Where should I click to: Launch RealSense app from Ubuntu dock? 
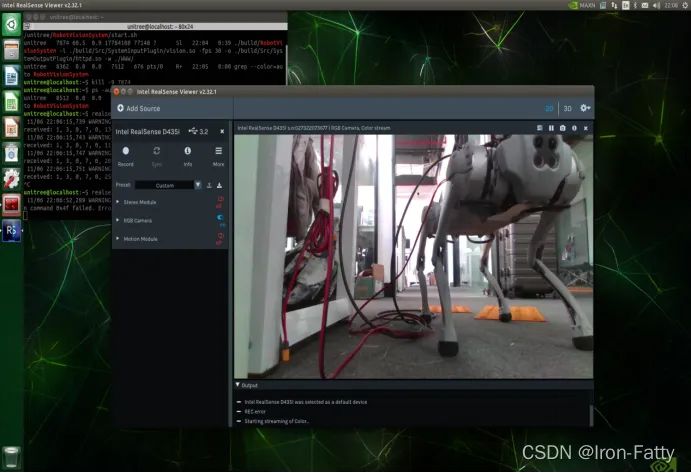(x=11, y=231)
